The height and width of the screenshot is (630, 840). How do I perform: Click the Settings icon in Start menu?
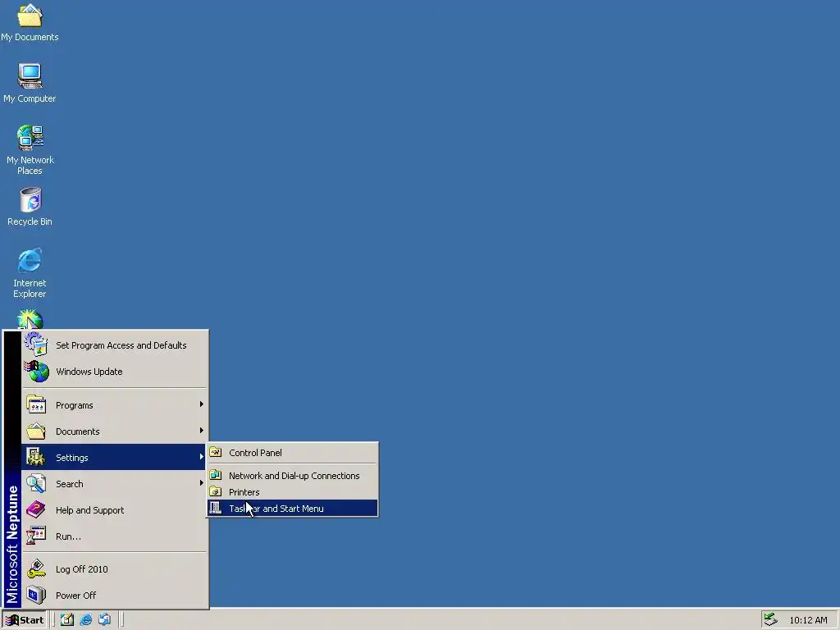coord(36,457)
